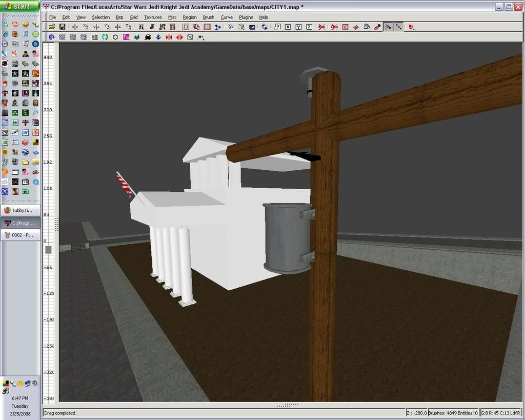The width and height of the screenshot is (525, 420).
Task: Open the File menu
Action: [53, 17]
